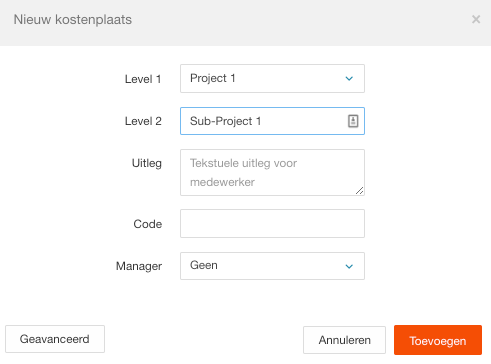491x364 pixels.
Task: Open the Geavanceerd options
Action: click(x=55, y=339)
